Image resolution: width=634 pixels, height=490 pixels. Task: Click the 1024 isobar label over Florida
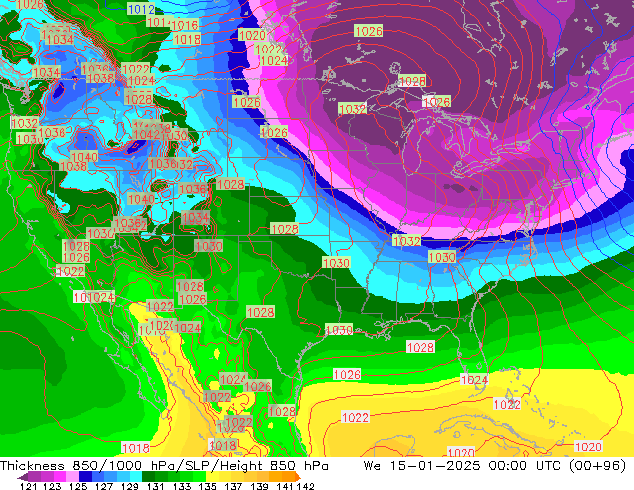pyautogui.click(x=474, y=380)
